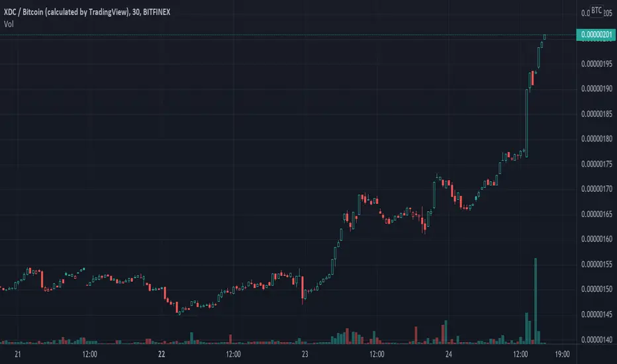The height and width of the screenshot is (364, 617).
Task: Click the 30 interval label in title
Action: click(136, 12)
